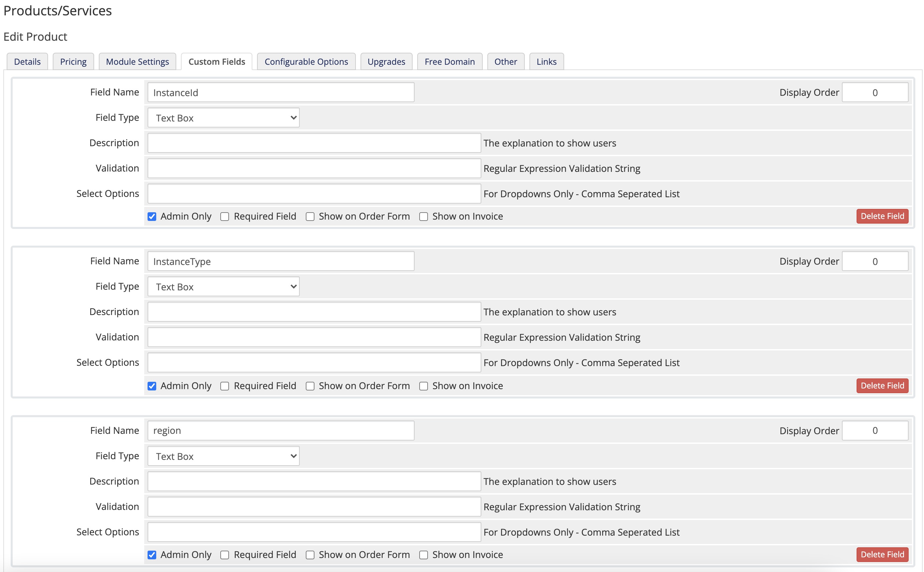Uncheck Admin Only for region field
This screenshot has height=572, width=924.
coord(152,555)
